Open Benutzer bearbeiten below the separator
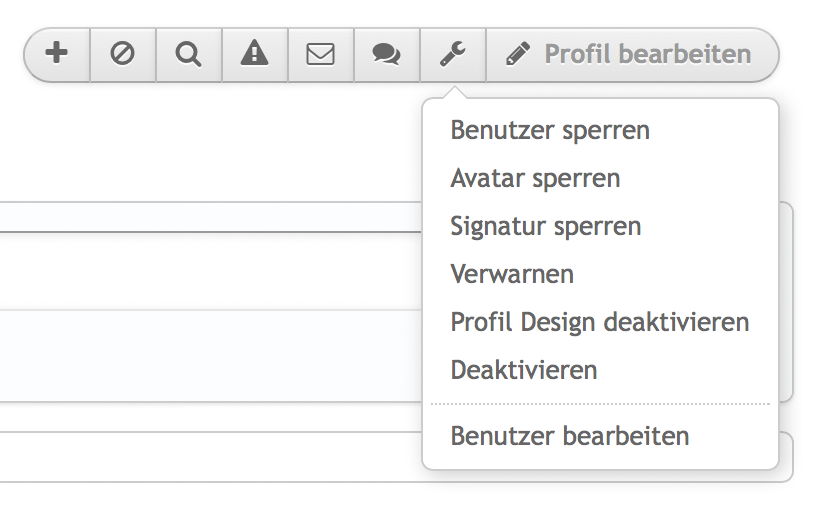 (570, 437)
